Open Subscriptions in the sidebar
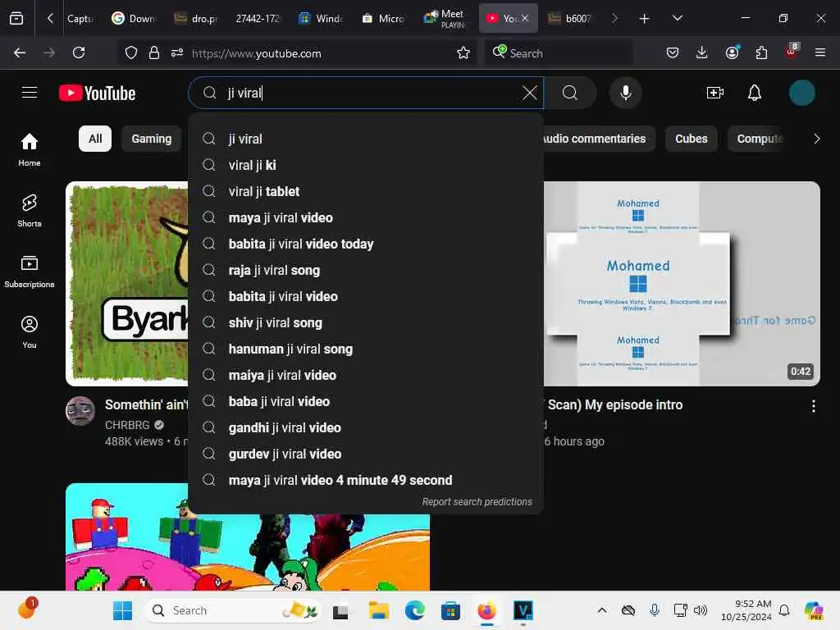 tap(30, 272)
